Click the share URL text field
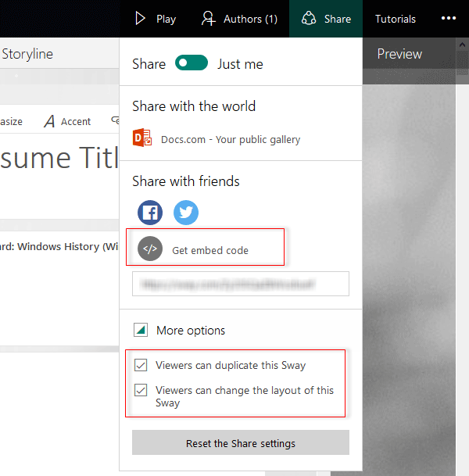This screenshot has height=476, width=469. (x=240, y=284)
